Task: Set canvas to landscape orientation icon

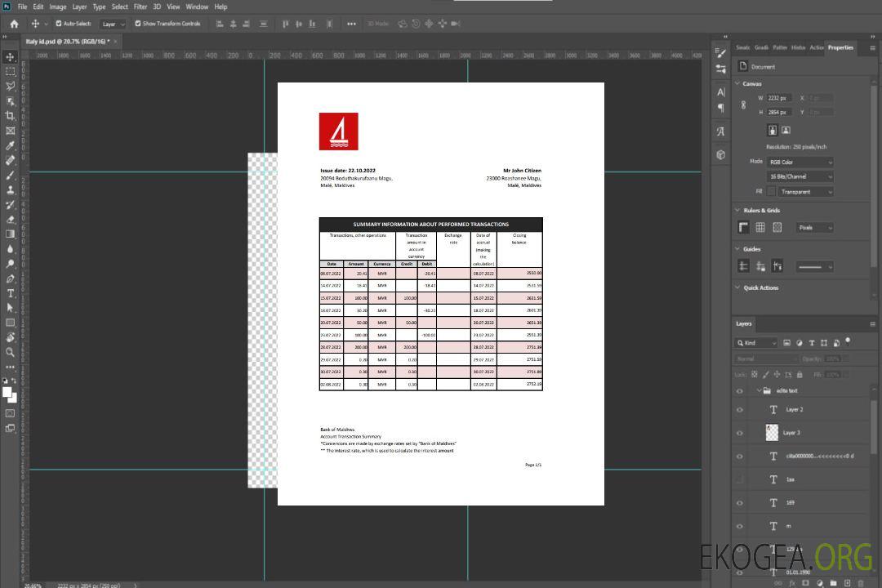Action: (x=786, y=130)
